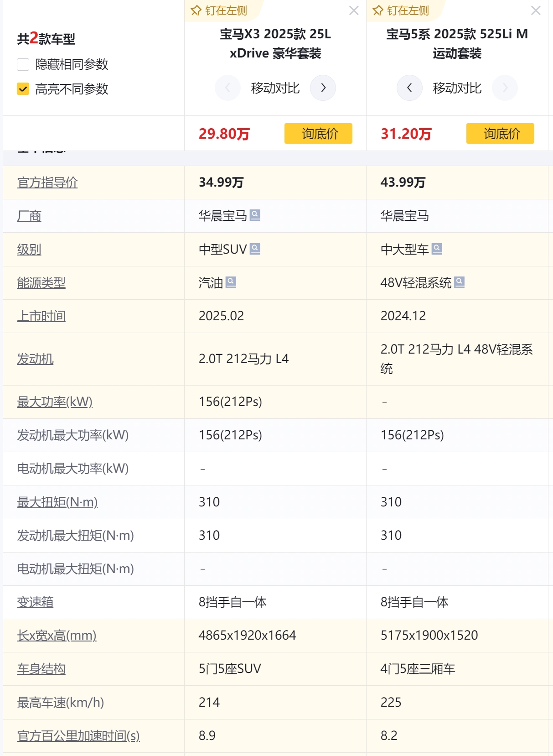Request lowest price for the BMW 5 Series
The height and width of the screenshot is (756, 553).
pos(500,133)
